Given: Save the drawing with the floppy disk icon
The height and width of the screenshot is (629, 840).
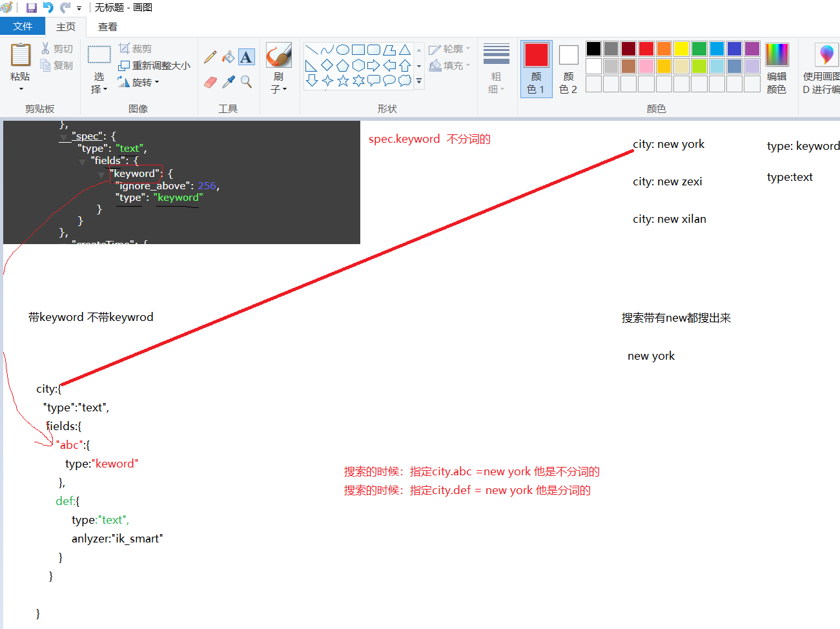Looking at the screenshot, I should coord(31,8).
